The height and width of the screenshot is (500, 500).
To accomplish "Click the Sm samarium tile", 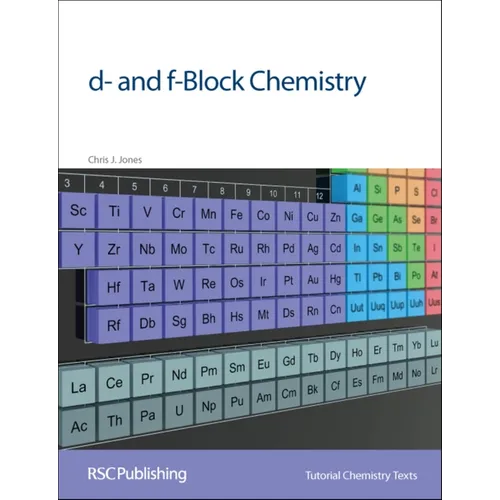I will 237,368.
